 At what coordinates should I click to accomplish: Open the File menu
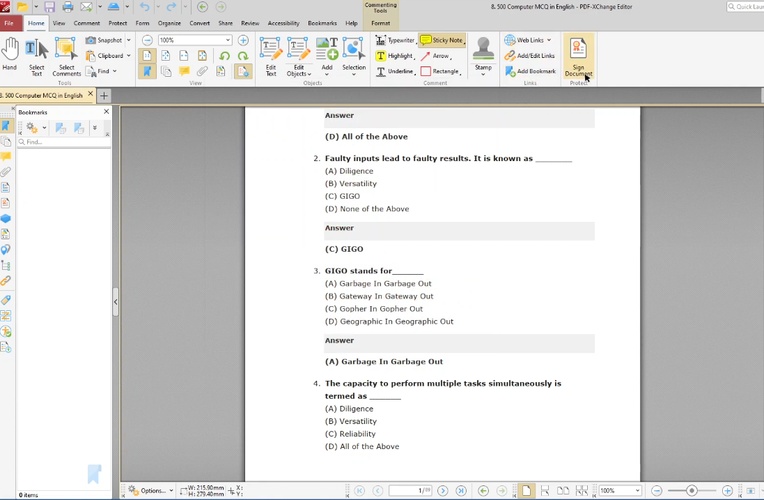[9, 23]
